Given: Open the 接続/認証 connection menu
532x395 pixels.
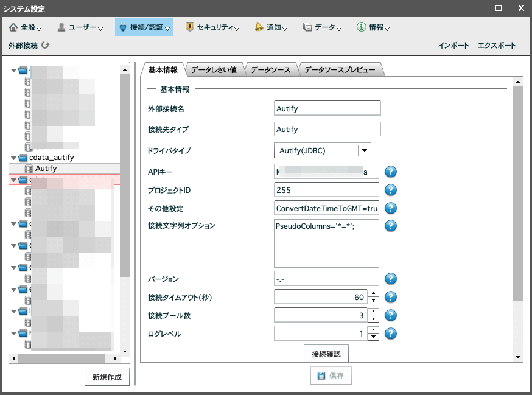Looking at the screenshot, I should coord(144,27).
